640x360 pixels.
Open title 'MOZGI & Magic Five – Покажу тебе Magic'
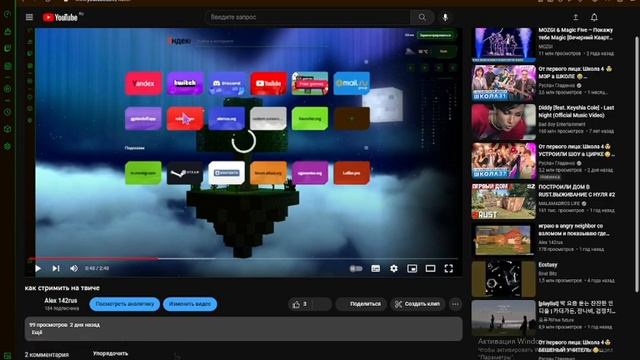(576, 33)
